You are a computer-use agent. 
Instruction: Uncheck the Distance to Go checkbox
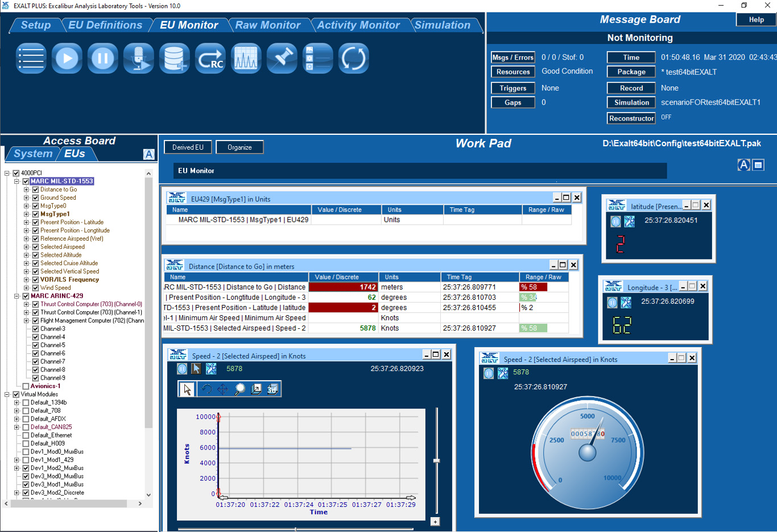tap(35, 189)
